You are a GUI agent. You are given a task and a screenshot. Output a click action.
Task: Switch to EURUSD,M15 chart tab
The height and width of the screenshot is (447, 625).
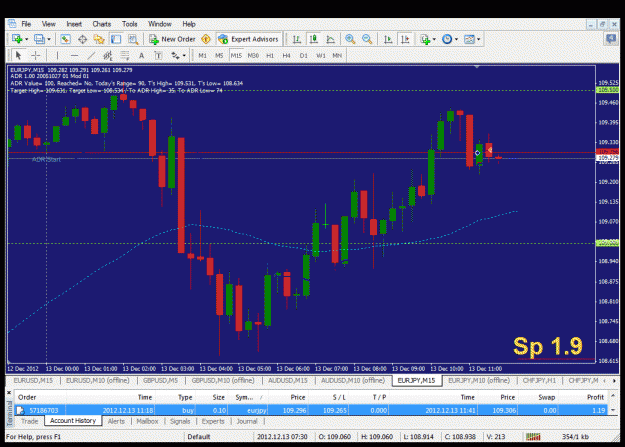33,380
